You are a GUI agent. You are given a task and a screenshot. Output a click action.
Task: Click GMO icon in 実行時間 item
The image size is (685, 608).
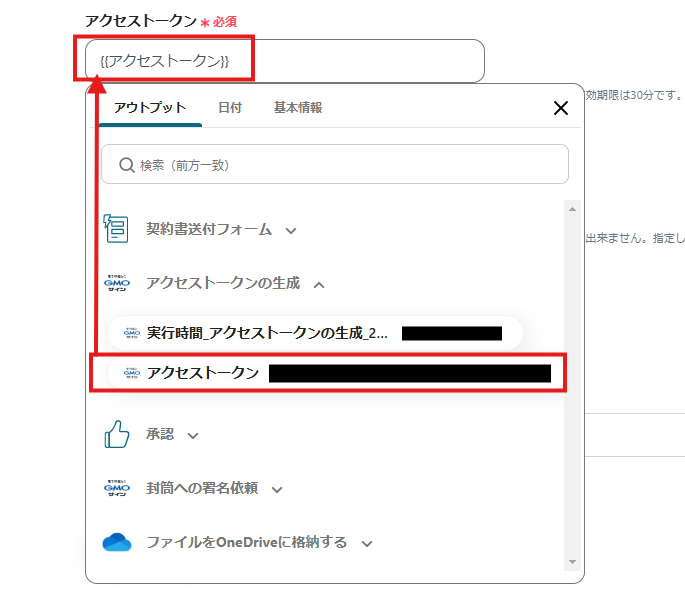click(132, 333)
